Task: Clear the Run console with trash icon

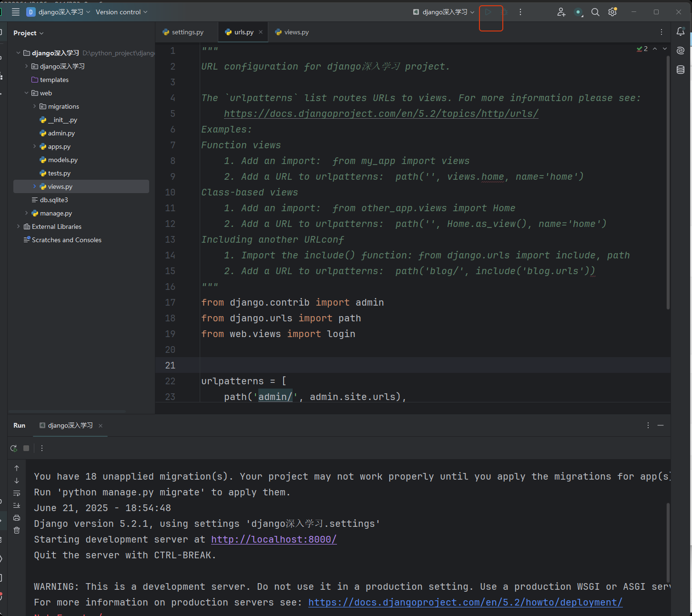Action: [x=17, y=530]
